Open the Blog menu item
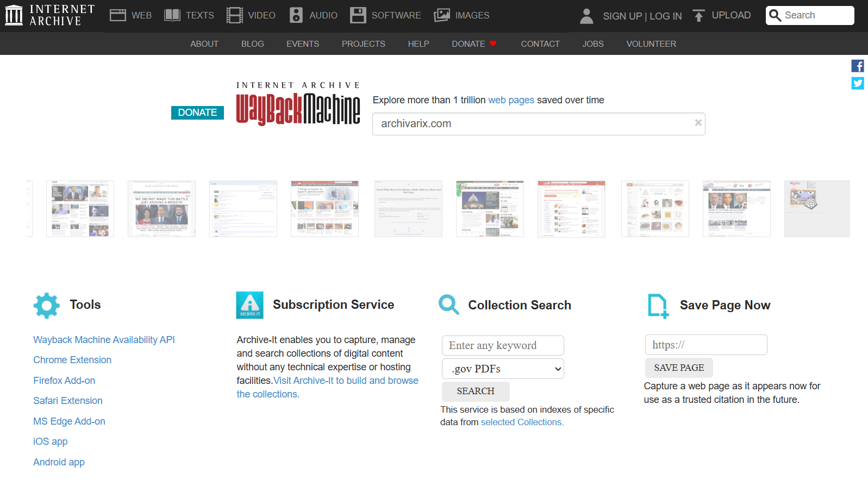Image resolution: width=868 pixels, height=485 pixels. coord(252,44)
